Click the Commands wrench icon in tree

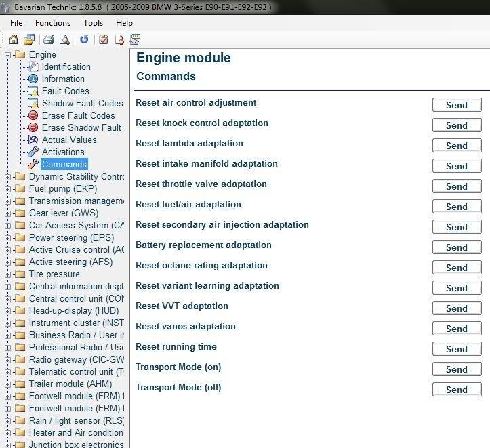pyautogui.click(x=33, y=164)
